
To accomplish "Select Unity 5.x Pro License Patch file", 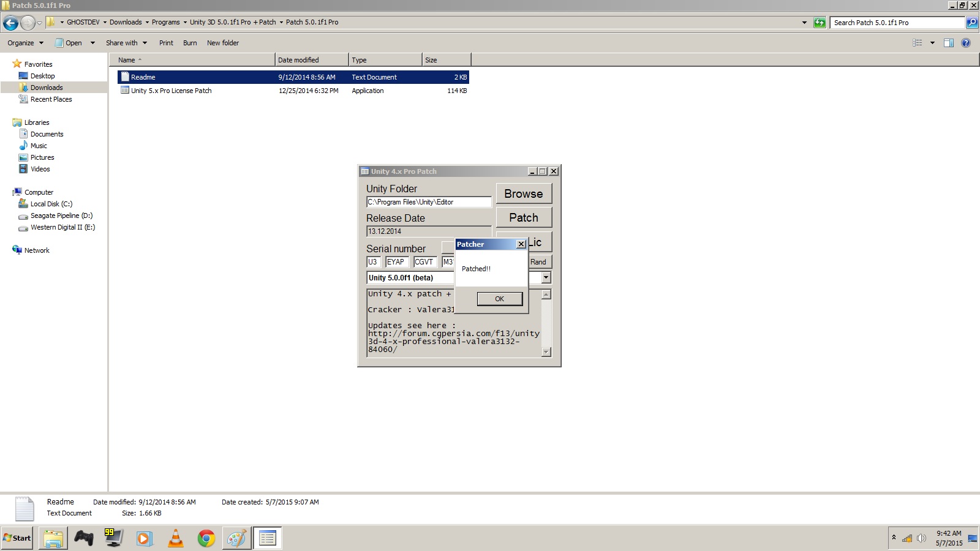I will click(293, 91).
